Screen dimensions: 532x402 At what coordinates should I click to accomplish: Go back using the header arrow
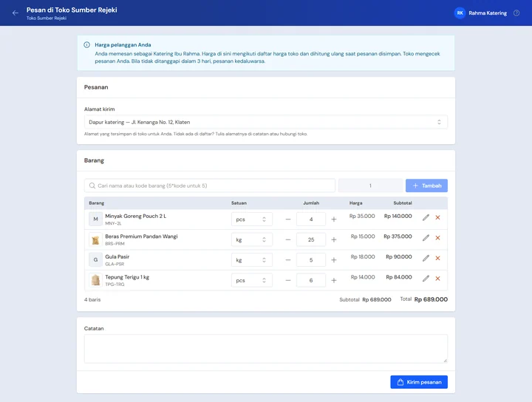[16, 13]
